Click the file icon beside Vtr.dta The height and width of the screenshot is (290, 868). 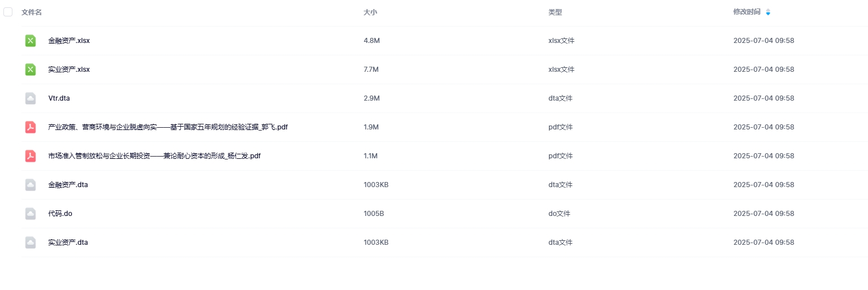(x=31, y=98)
